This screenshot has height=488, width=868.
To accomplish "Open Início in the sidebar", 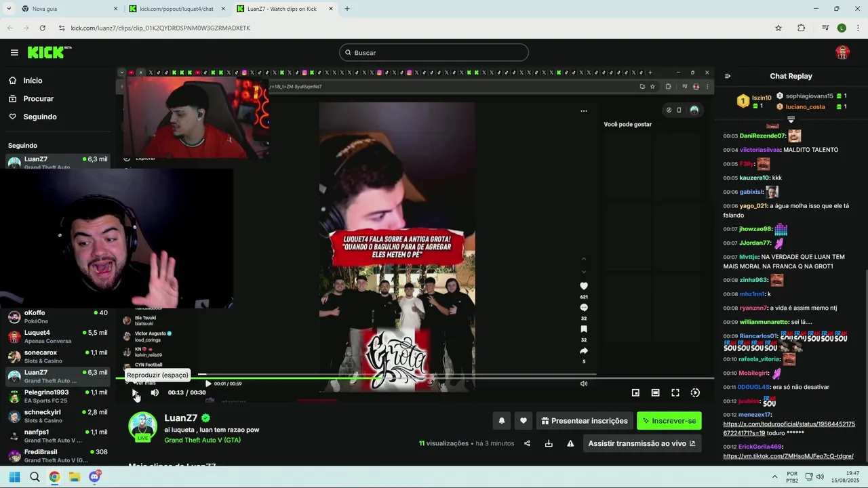I will (33, 81).
